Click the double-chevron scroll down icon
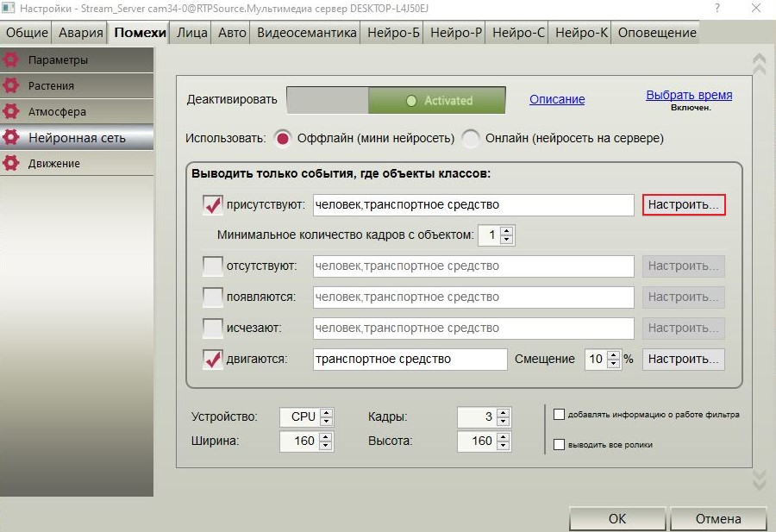The height and width of the screenshot is (532, 776). (759, 479)
